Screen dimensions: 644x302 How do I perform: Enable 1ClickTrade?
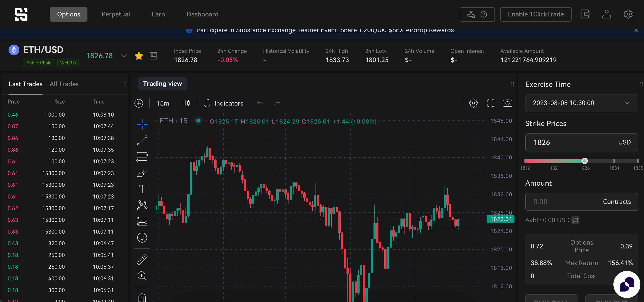pos(535,14)
